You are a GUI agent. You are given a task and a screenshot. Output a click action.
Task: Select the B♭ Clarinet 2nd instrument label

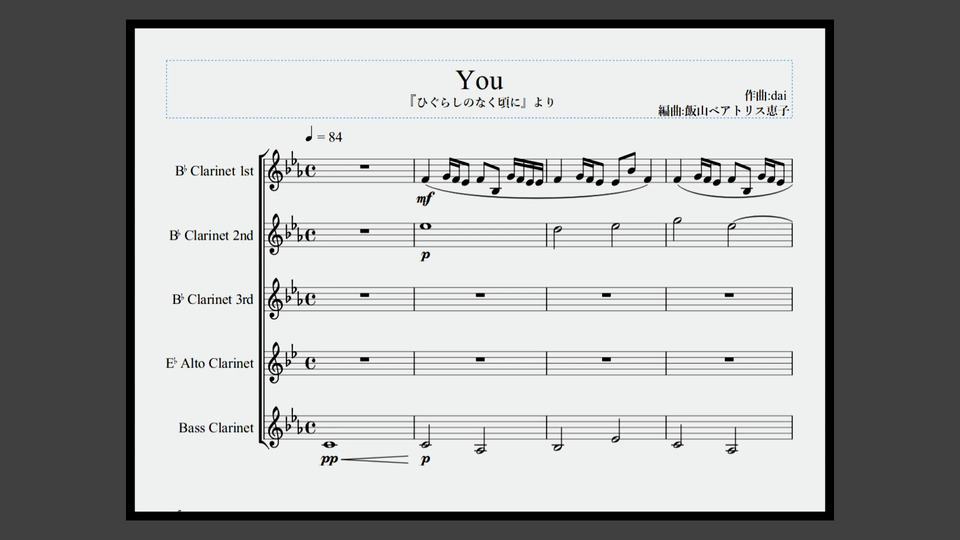point(211,235)
